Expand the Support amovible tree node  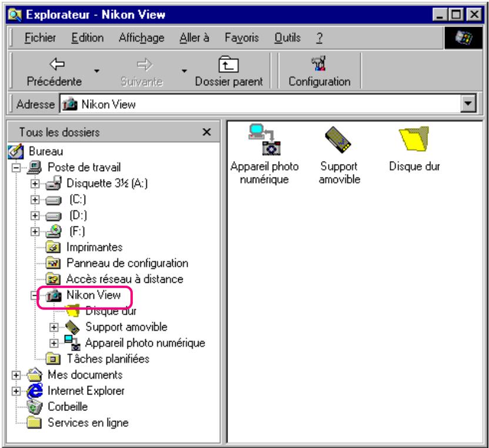(54, 327)
